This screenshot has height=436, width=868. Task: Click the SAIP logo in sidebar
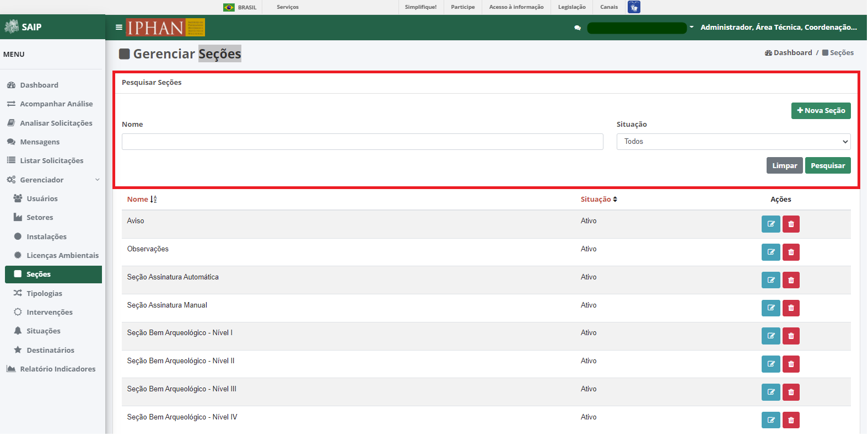[x=23, y=27]
